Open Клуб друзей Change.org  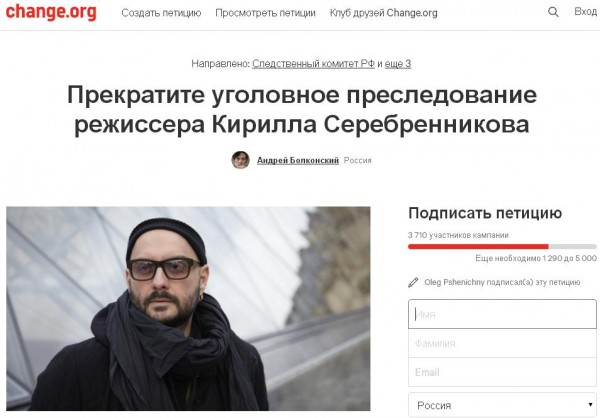coord(384,13)
